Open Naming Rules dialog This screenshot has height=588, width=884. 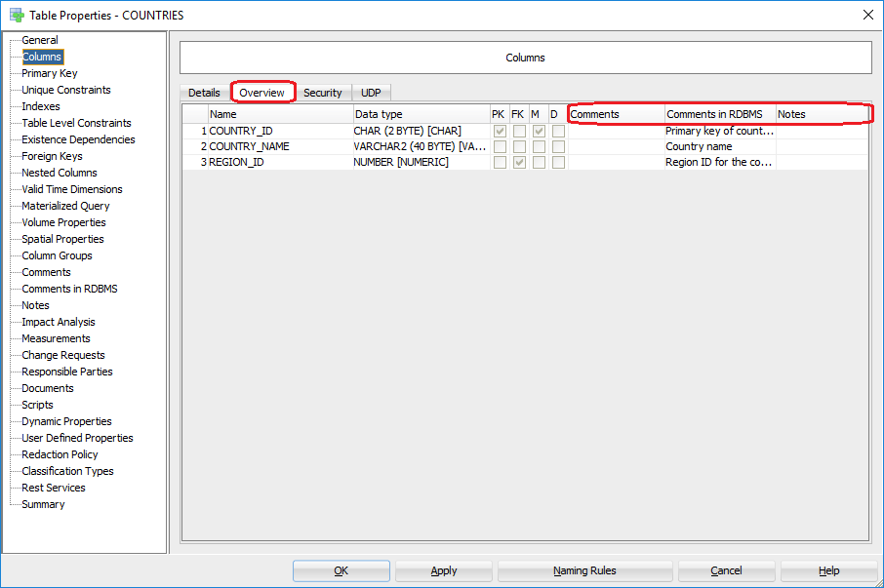pyautogui.click(x=584, y=570)
